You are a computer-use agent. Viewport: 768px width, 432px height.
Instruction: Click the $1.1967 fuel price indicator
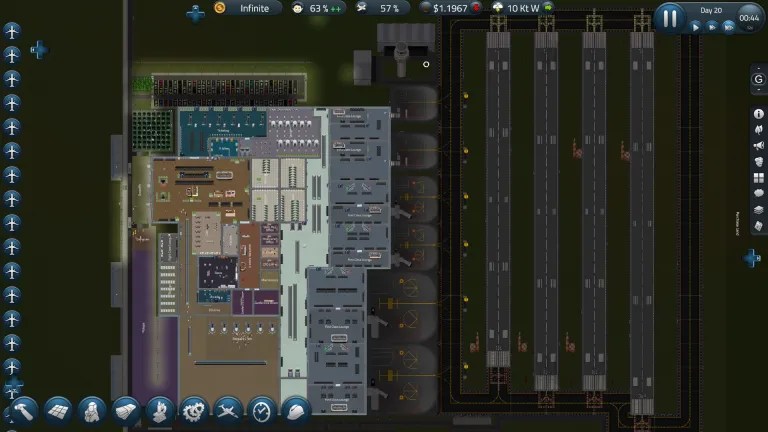pyautogui.click(x=450, y=8)
